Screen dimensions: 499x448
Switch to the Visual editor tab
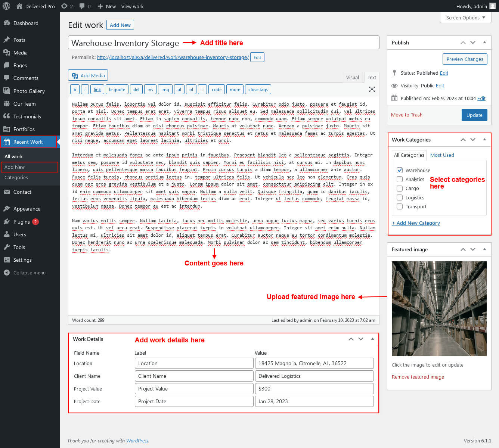[x=352, y=77]
